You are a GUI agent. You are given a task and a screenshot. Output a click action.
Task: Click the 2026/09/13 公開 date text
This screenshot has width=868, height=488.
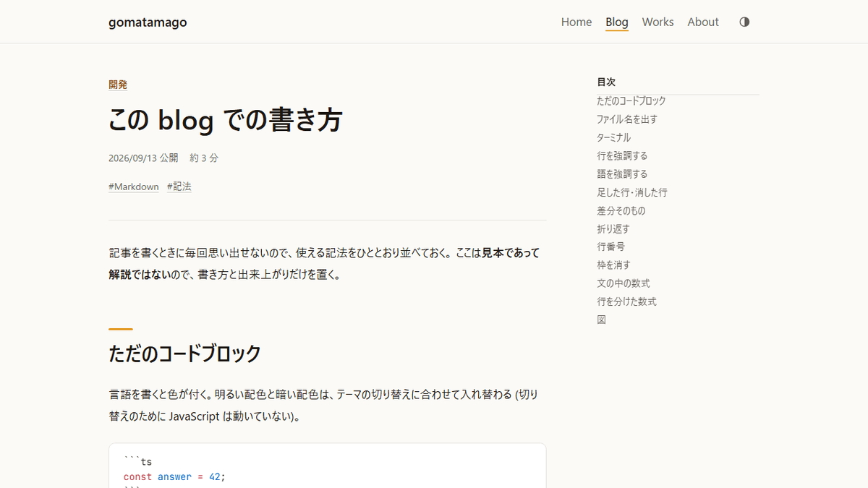coord(143,158)
